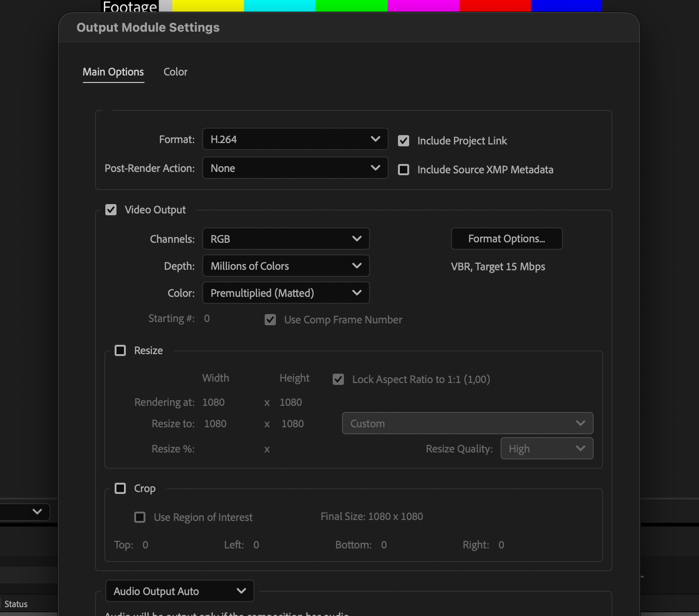The image size is (699, 616).
Task: Enable Include Source XMP Metadata
Action: pyautogui.click(x=404, y=170)
